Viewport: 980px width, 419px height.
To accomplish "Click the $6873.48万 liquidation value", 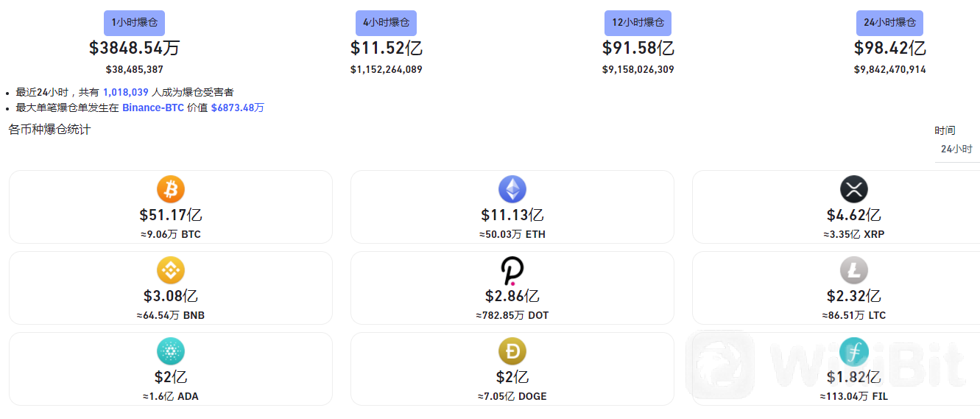I will pos(238,108).
